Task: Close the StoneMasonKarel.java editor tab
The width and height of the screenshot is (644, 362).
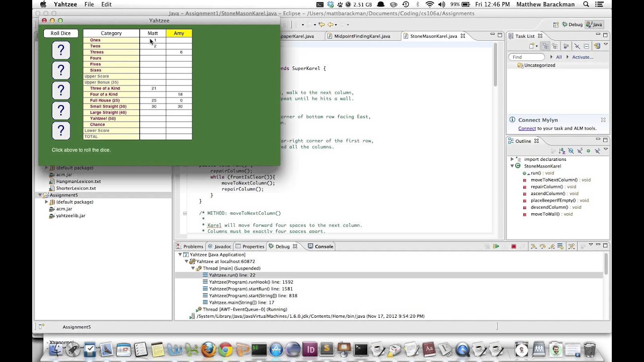Action: [x=463, y=36]
